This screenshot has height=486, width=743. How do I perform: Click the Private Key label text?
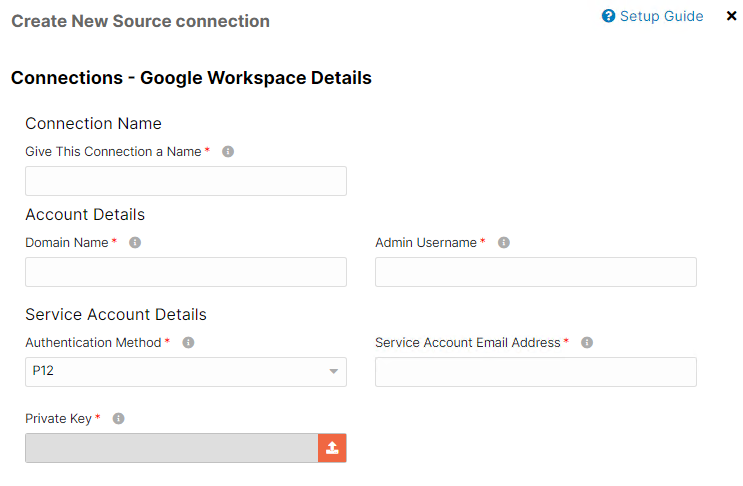tap(58, 419)
